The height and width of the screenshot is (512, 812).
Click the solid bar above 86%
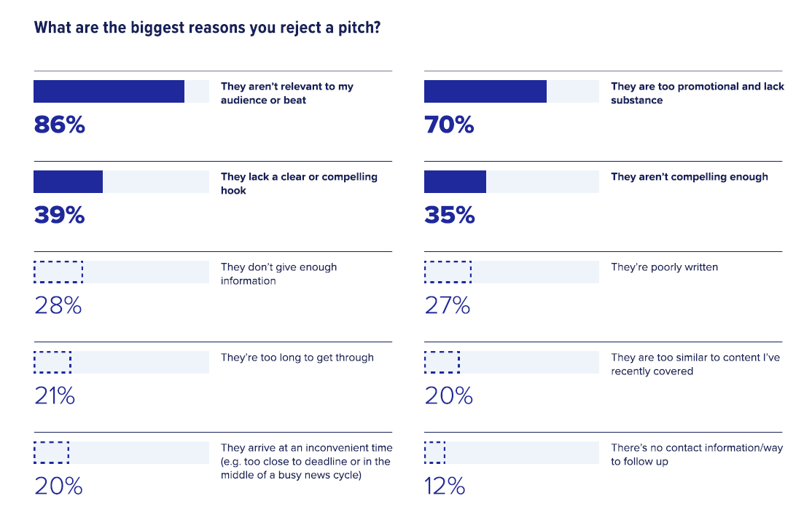tap(109, 91)
